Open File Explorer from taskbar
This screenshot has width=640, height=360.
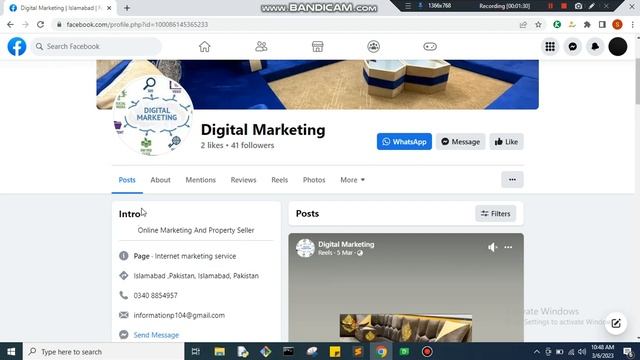point(220,351)
